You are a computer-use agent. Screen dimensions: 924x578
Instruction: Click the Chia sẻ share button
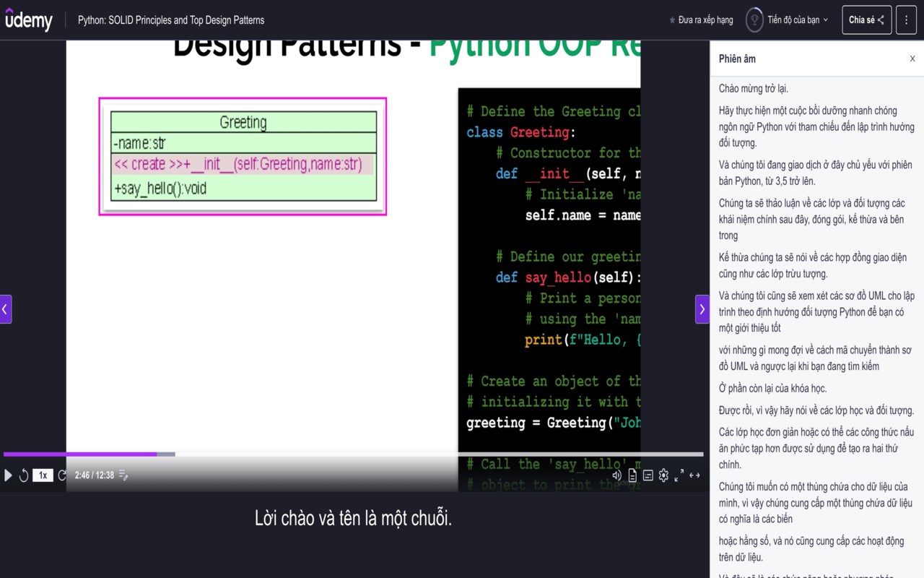(867, 20)
